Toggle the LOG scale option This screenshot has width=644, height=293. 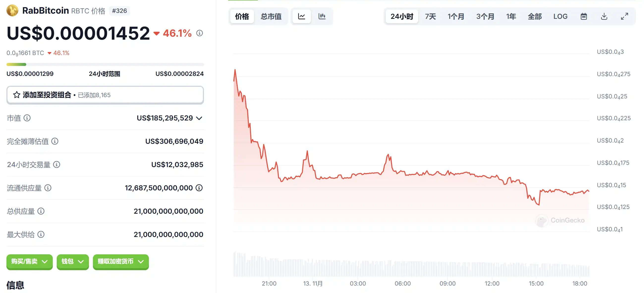pyautogui.click(x=560, y=17)
